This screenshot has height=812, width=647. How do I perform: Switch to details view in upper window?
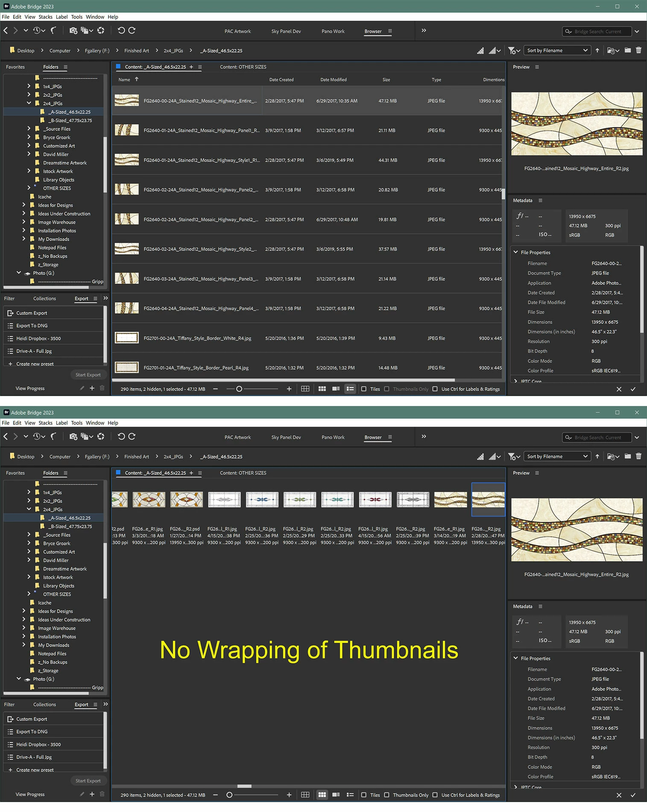pos(336,389)
